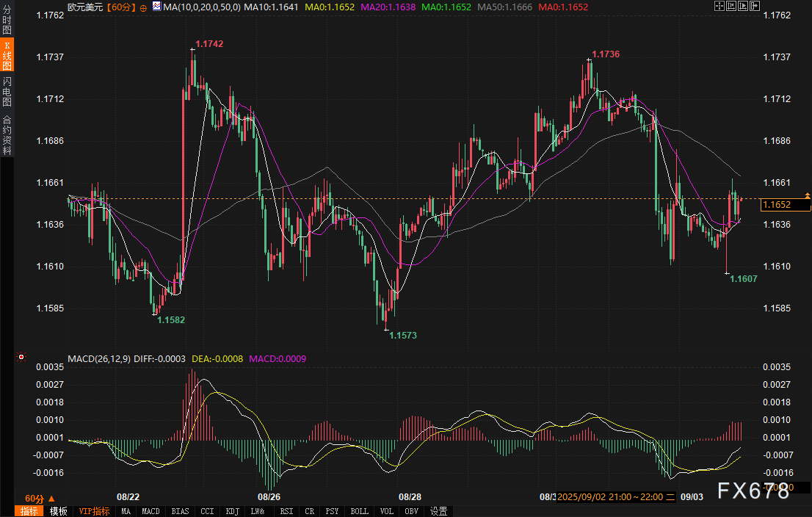Image resolution: width=812 pixels, height=517 pixels.
Task: Switch to the 模板 tab
Action: 58,511
